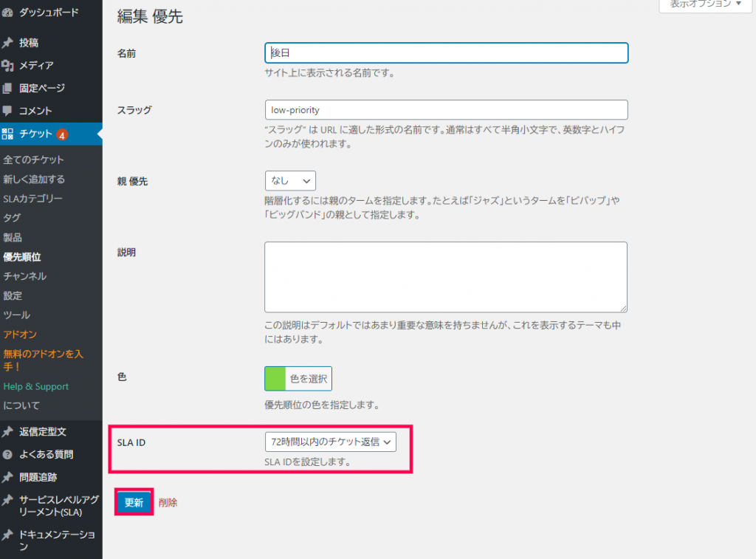The width and height of the screenshot is (756, 559).
Task: Click the pin icon beside 投稿
Action: 7,43
